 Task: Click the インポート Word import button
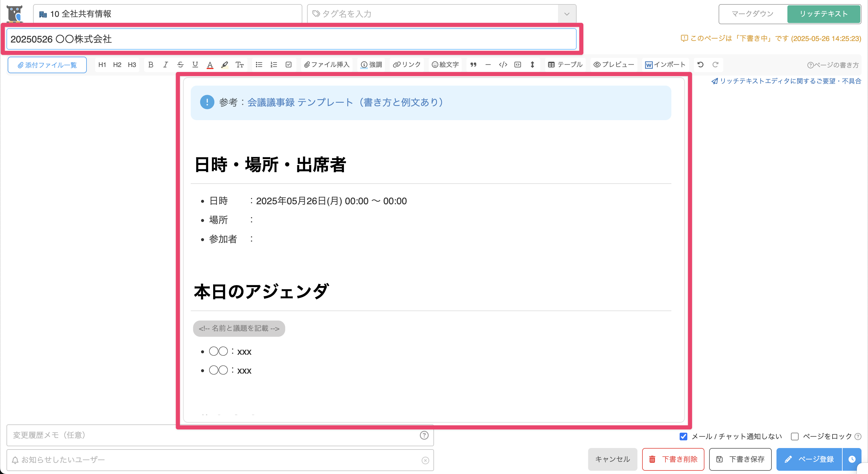coord(665,65)
